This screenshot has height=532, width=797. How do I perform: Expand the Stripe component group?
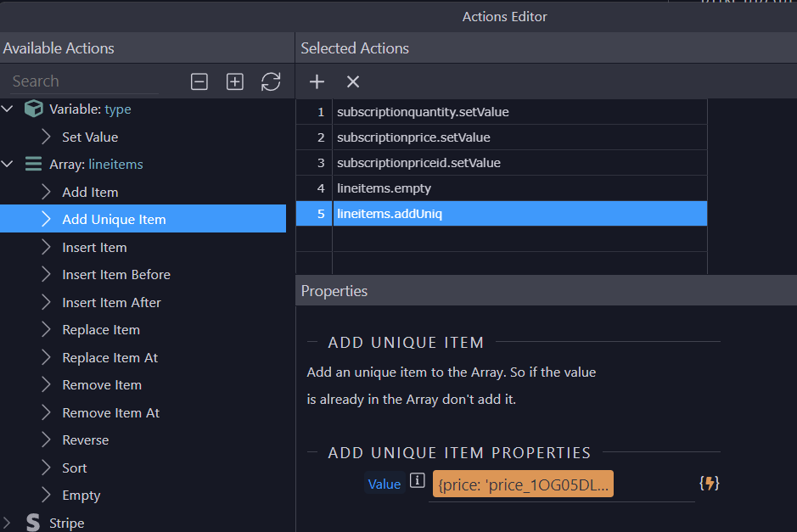8,523
